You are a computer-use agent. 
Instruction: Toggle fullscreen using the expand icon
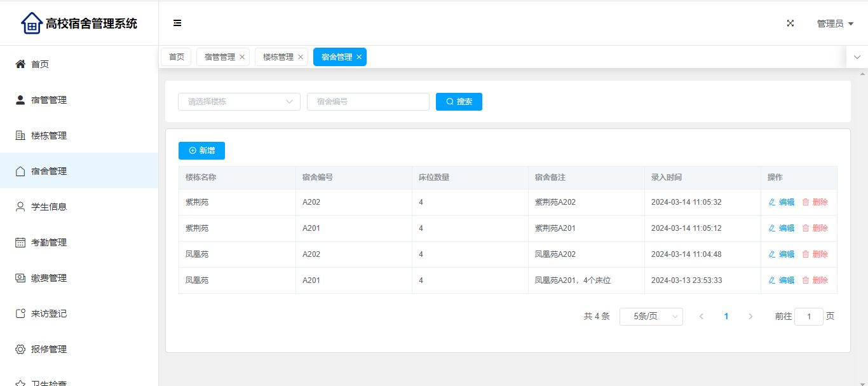point(790,24)
